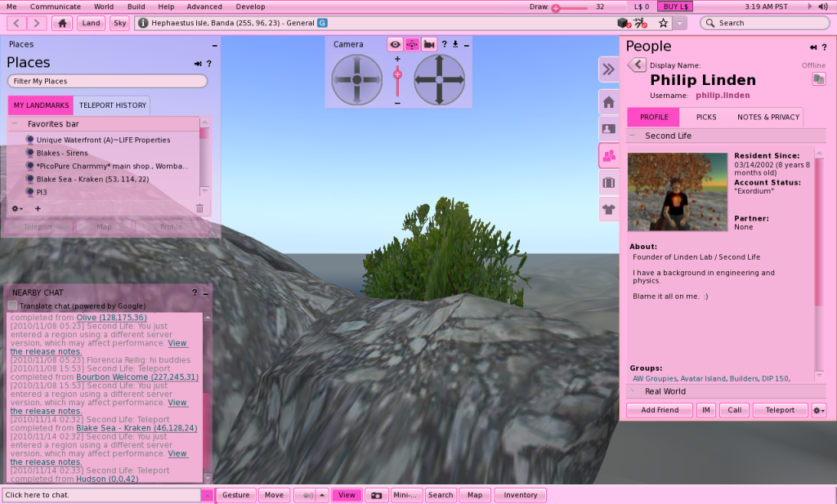Click the Draw distance slider handle
The height and width of the screenshot is (504, 837).
pos(556,7)
